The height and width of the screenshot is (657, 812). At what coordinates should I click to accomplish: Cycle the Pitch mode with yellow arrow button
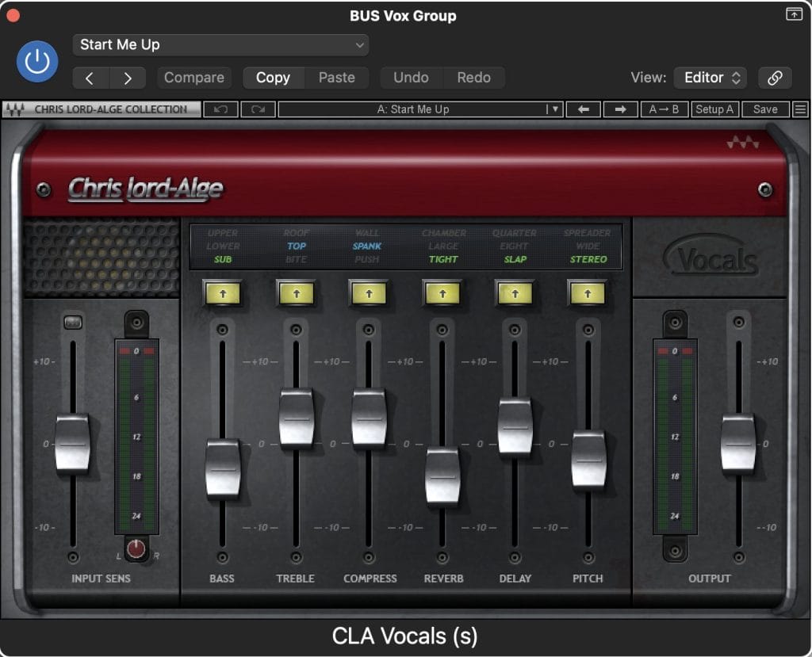point(588,293)
